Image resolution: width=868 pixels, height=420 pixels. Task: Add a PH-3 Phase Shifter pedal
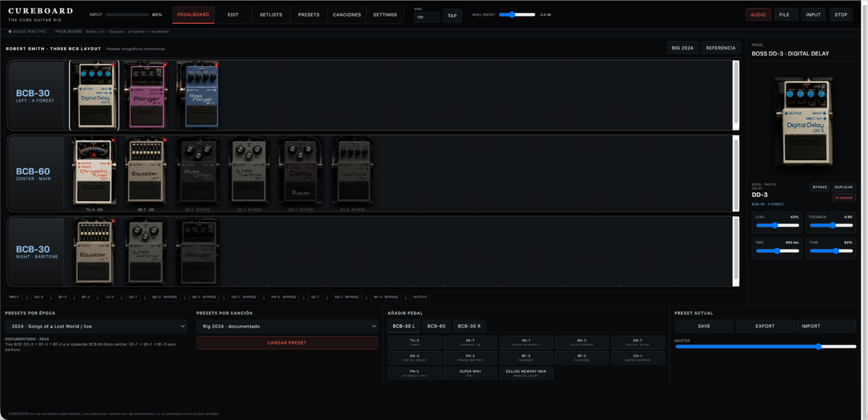pos(470,358)
